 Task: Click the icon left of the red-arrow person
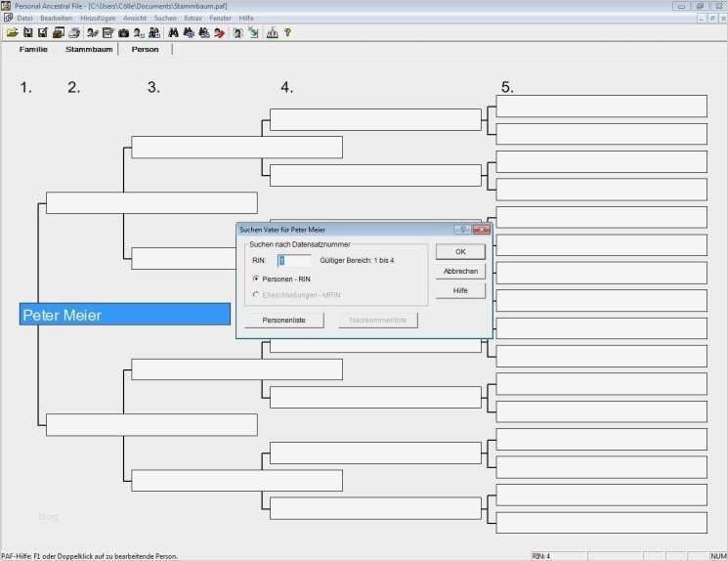pyautogui.click(x=204, y=32)
